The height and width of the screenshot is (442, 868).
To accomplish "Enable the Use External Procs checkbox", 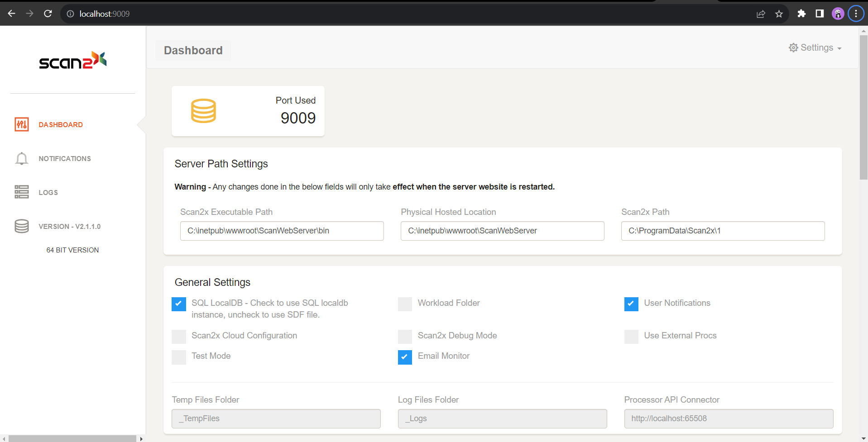I will point(632,337).
